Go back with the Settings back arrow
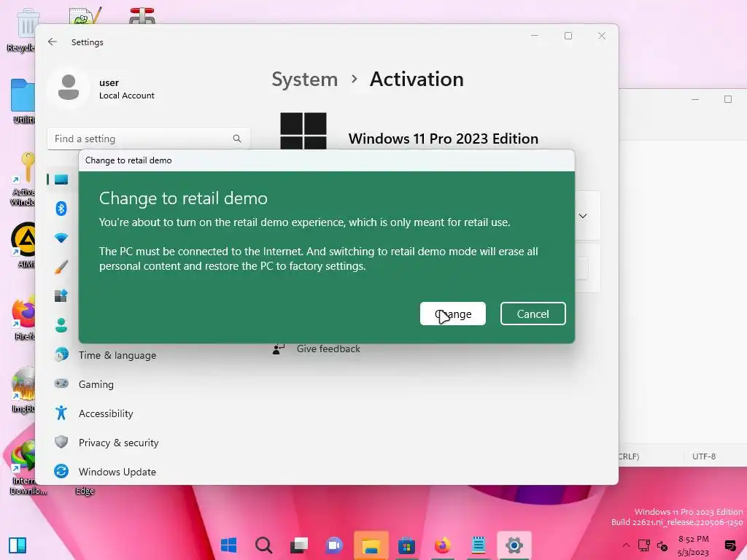 click(53, 42)
